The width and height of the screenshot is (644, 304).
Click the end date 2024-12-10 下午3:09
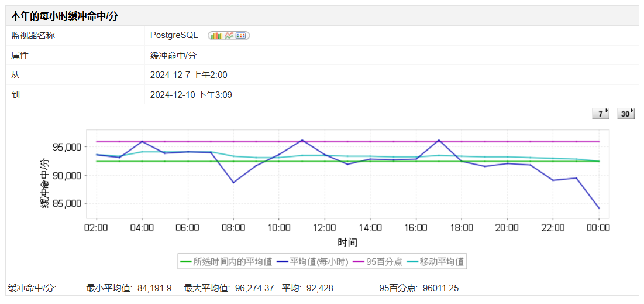click(x=191, y=94)
